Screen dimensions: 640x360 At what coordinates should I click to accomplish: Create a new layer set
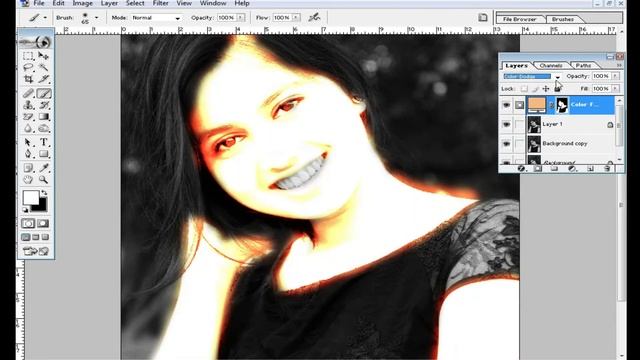tap(554, 169)
